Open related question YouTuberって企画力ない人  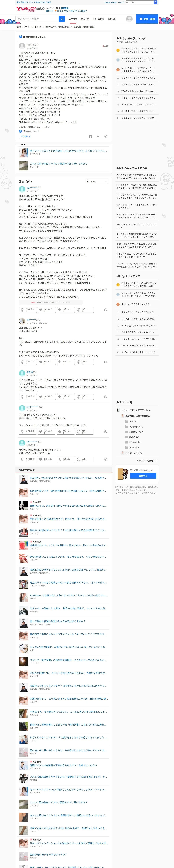[x=69, y=595]
